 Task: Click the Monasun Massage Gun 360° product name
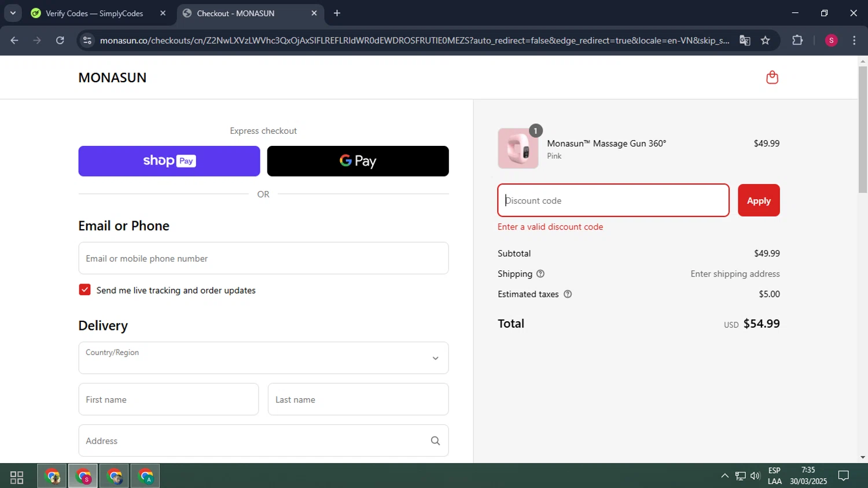(x=606, y=144)
